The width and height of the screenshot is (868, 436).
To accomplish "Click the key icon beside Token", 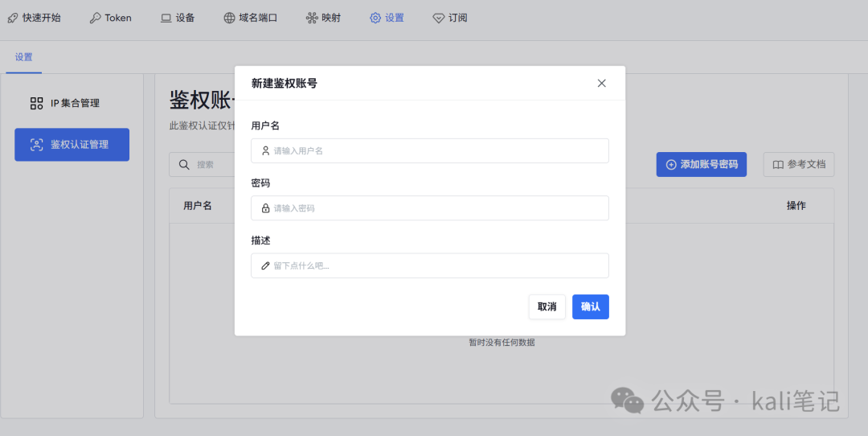I will [95, 18].
